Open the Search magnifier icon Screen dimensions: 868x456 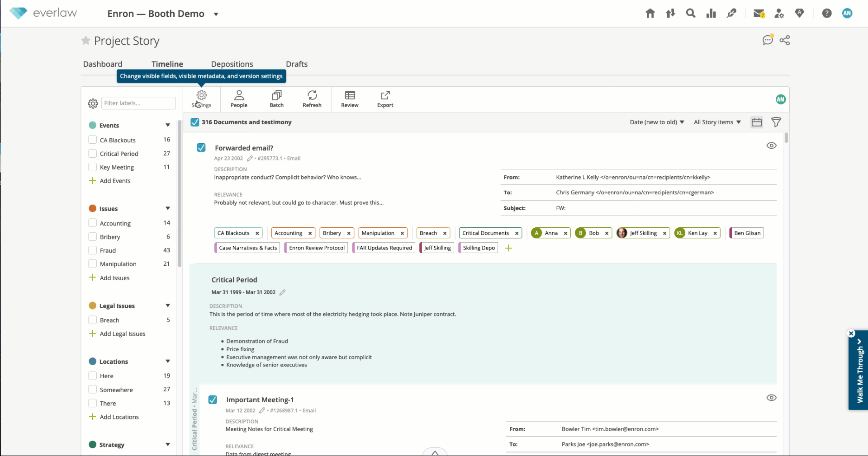[691, 14]
